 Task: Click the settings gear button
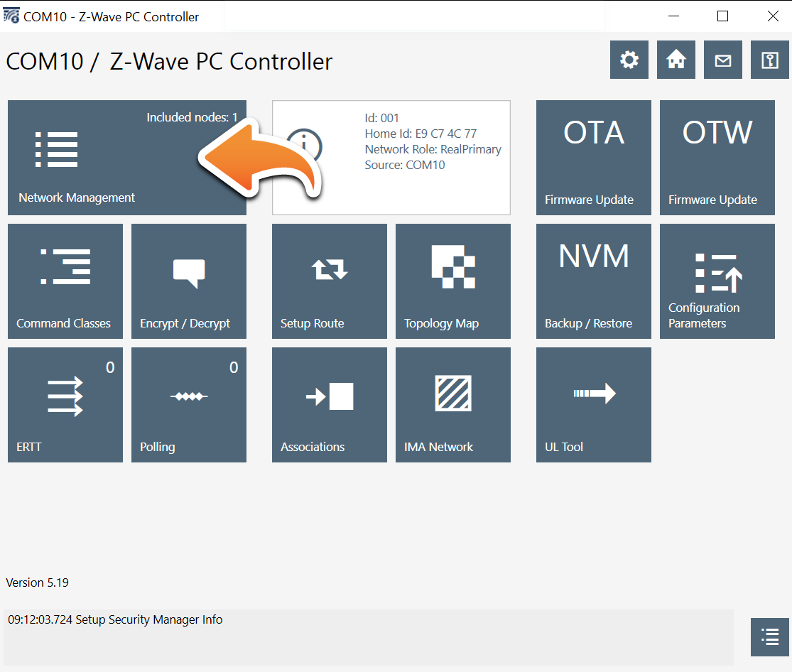[629, 60]
